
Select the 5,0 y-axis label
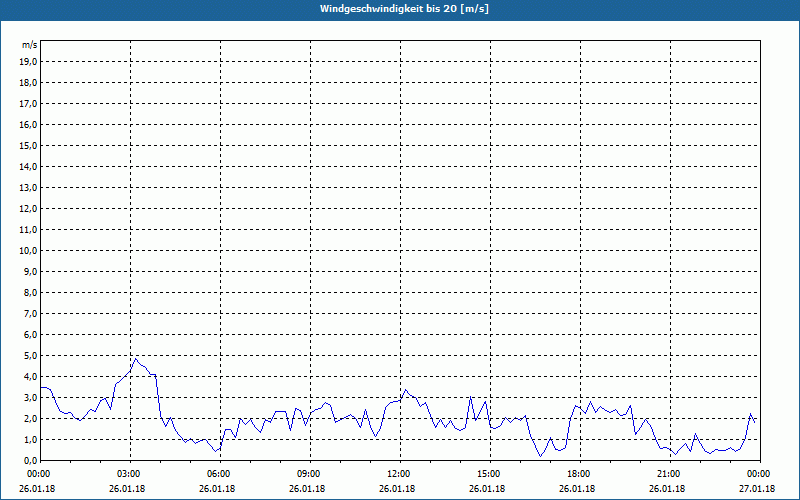(x=31, y=355)
